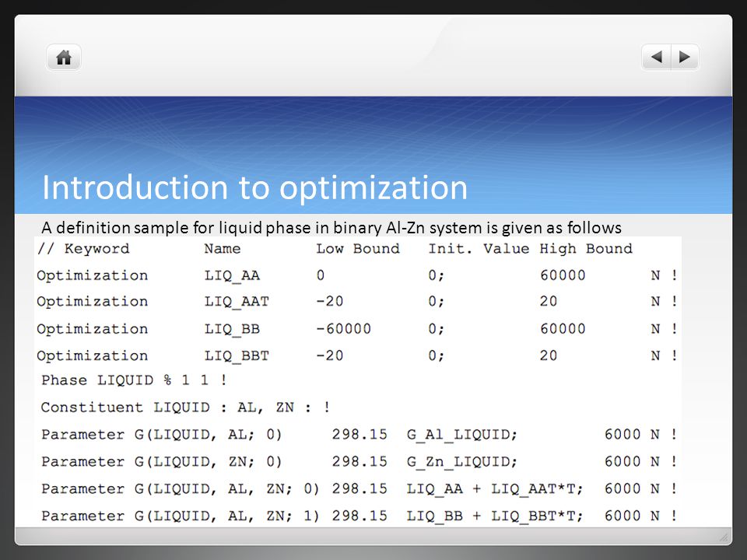This screenshot has height=560, width=747.
Task: Click the Al-Zn system description sentence
Action: pos(331,228)
